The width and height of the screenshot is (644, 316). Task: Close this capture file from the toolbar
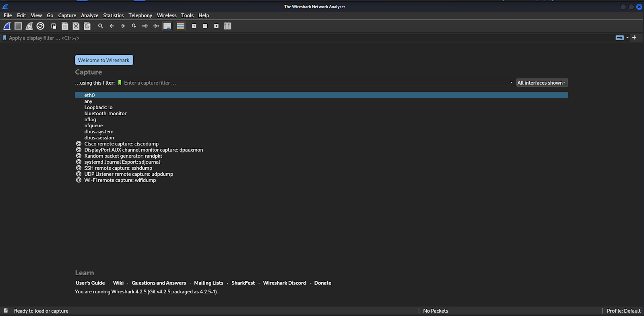[x=76, y=26]
